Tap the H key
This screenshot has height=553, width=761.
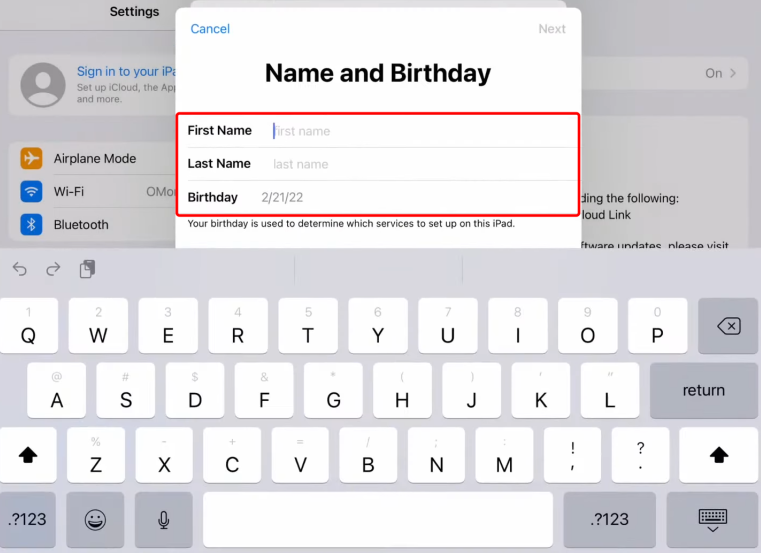(x=402, y=390)
